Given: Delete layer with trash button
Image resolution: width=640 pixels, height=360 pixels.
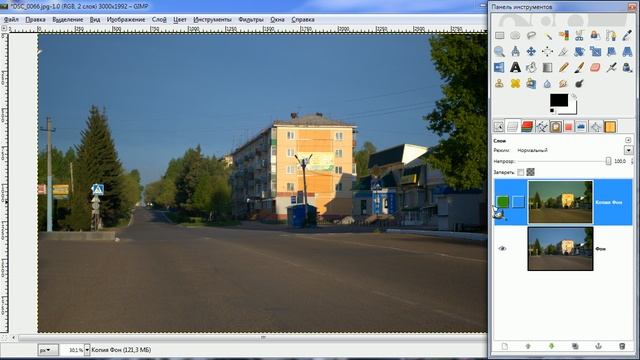Looking at the screenshot, I should [622, 347].
